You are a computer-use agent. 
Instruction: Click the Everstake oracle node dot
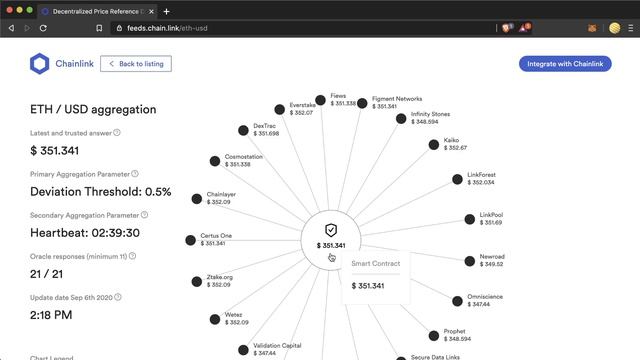tap(279, 109)
